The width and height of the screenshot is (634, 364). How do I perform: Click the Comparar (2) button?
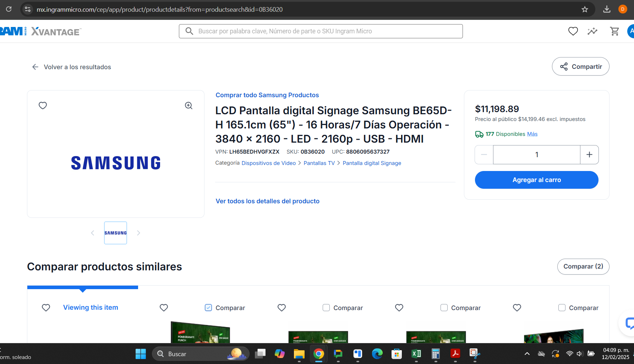(583, 266)
